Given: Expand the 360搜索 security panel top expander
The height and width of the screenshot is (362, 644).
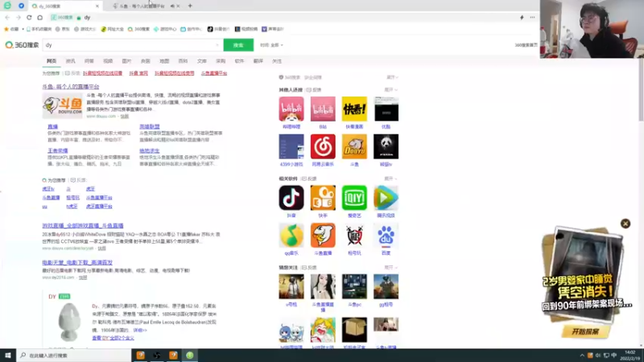Looking at the screenshot, I should pyautogui.click(x=392, y=77).
